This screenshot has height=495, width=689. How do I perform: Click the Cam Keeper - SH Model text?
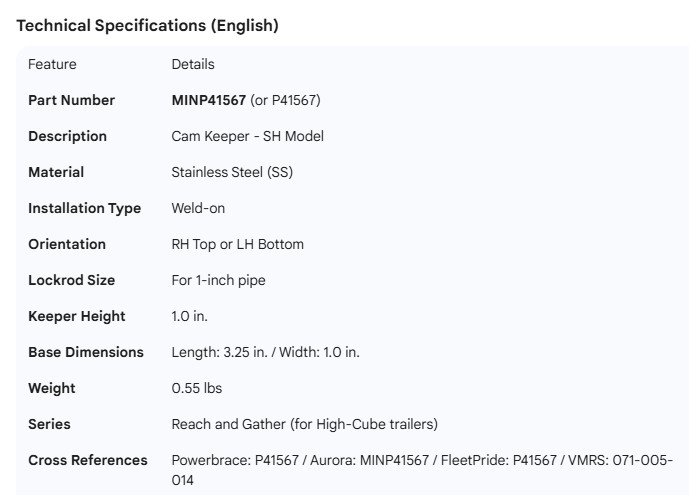click(x=247, y=136)
